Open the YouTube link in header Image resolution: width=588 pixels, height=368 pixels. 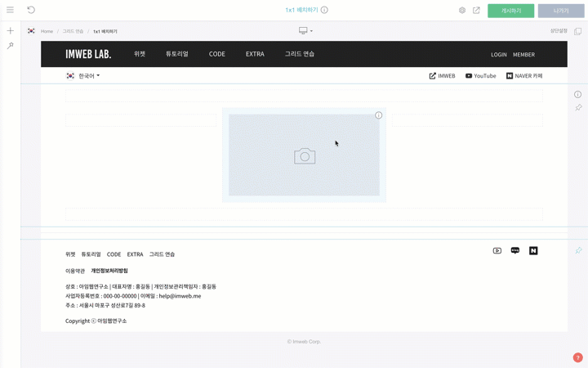tap(481, 76)
